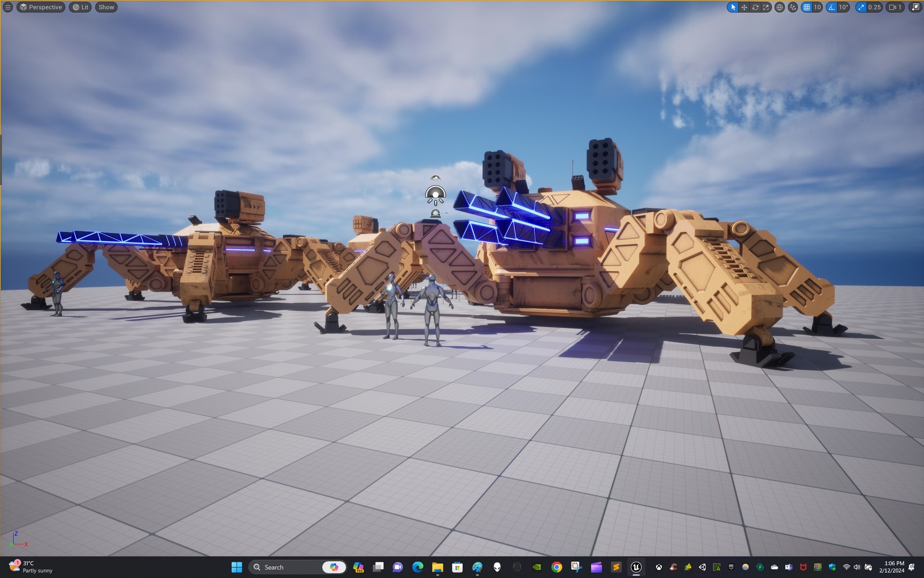Open McAfee tray icon
This screenshot has height=578, width=924.
(803, 567)
